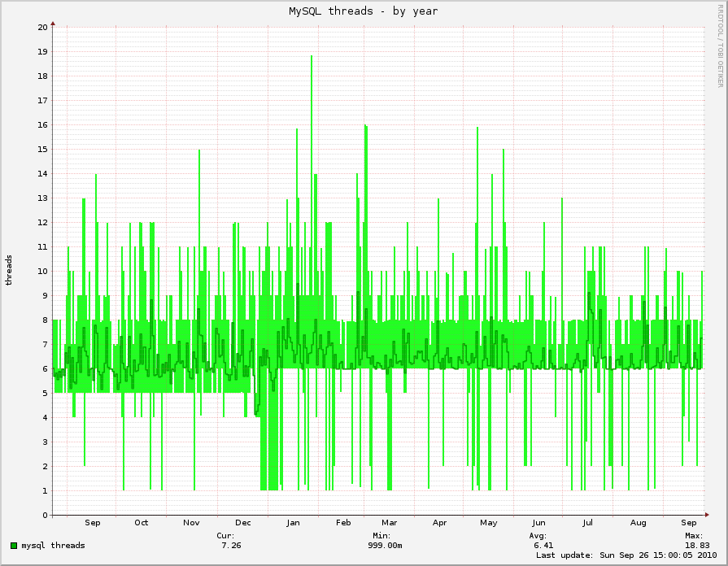The width and height of the screenshot is (728, 566).
Task: Click the Max value 18.83
Action: coord(697,545)
